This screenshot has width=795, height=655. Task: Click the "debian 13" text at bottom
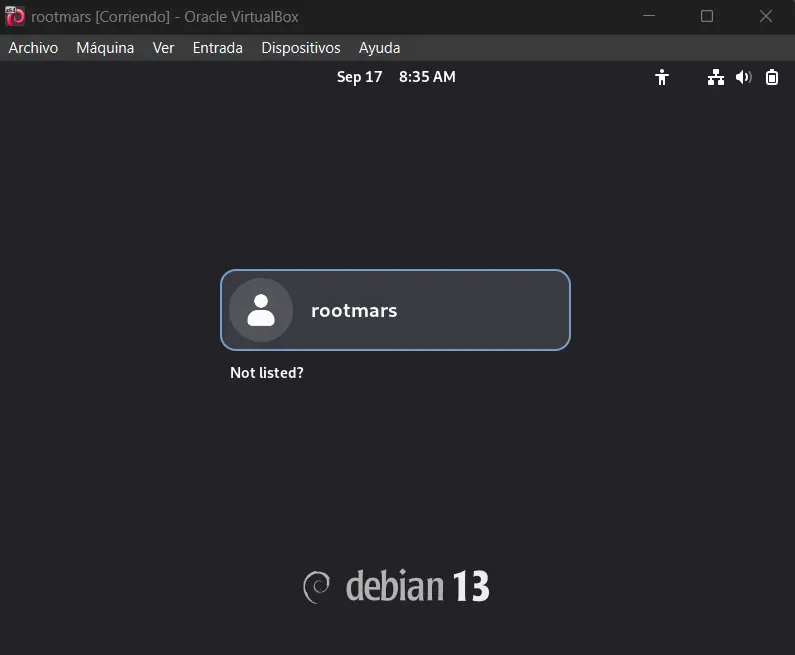click(417, 586)
